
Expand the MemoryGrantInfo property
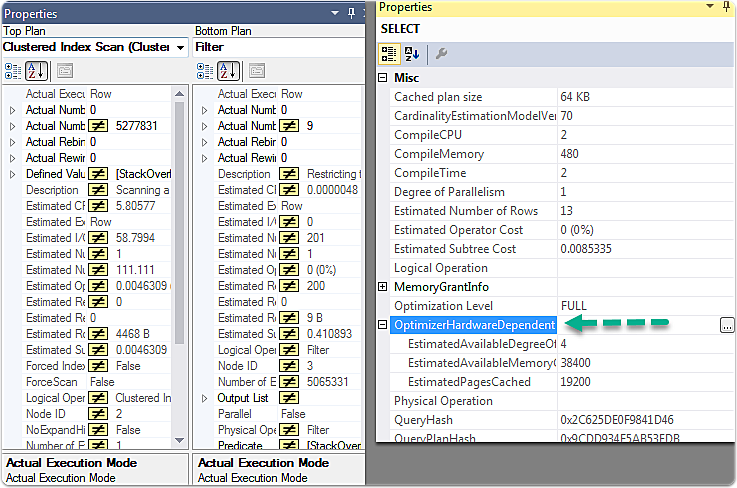coord(383,287)
